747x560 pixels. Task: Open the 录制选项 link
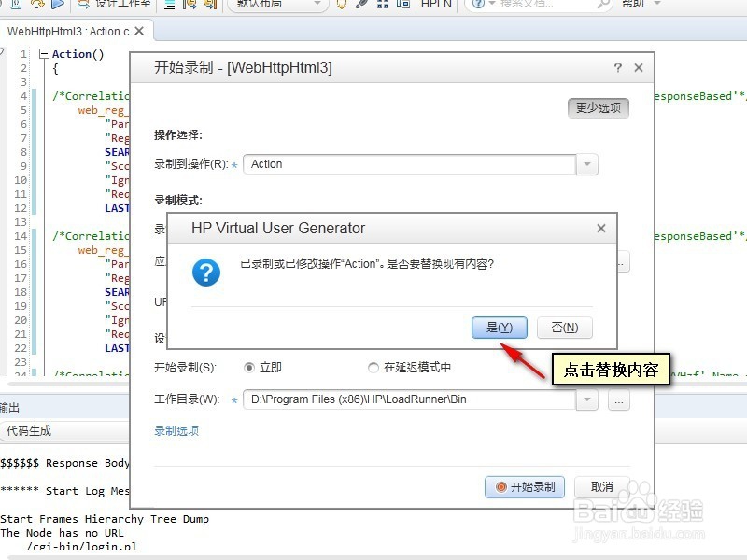176,431
